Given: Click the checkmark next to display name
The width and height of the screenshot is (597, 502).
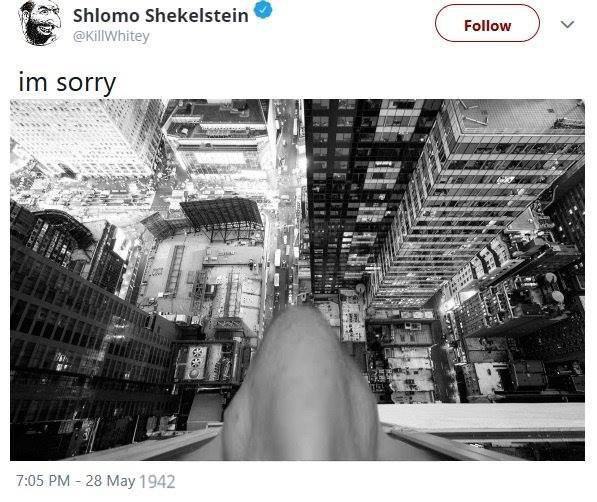Looking at the screenshot, I should 263,10.
